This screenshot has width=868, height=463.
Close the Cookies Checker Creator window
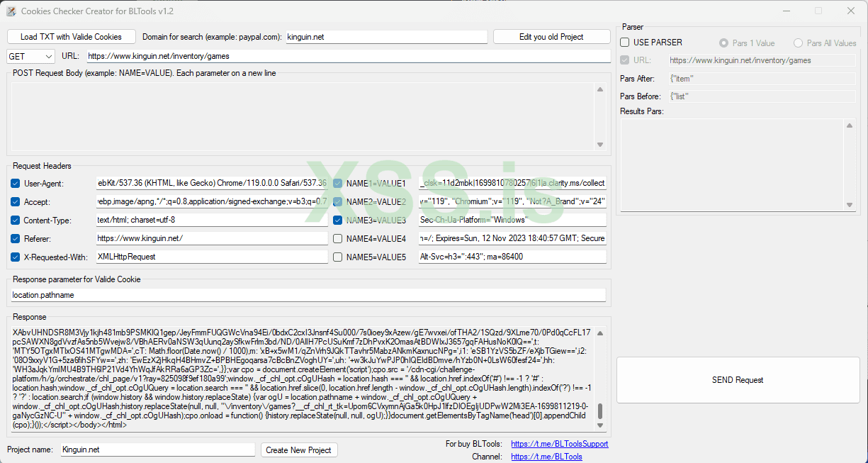click(x=851, y=11)
